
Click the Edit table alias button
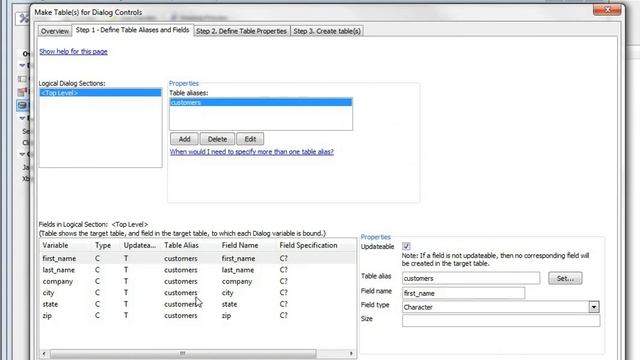click(250, 139)
